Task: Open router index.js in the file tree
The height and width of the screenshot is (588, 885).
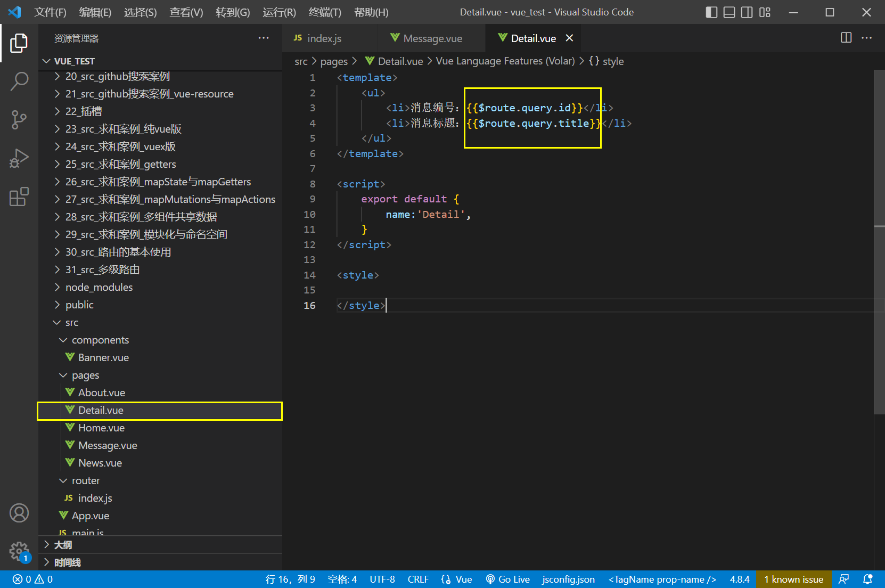Action: (x=160, y=498)
